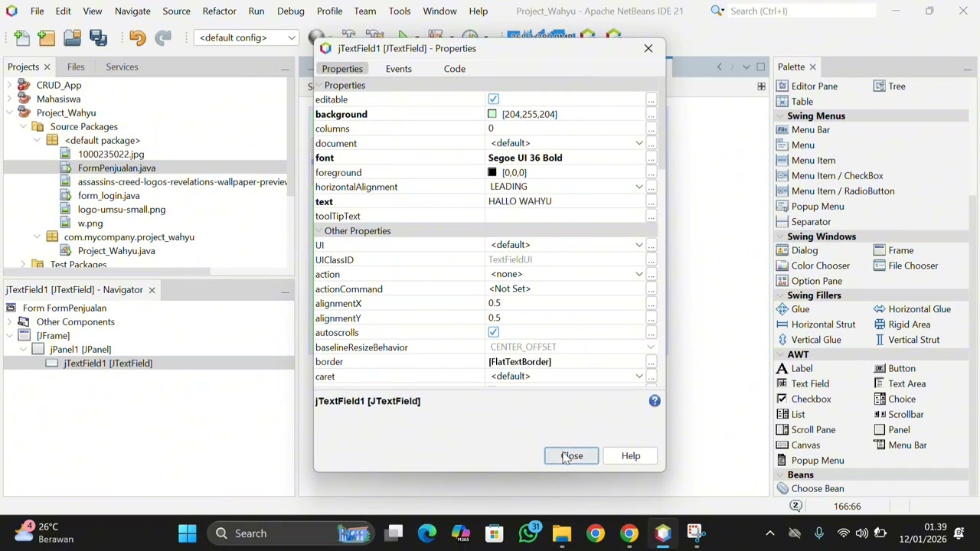Open editor button for columns property

click(x=651, y=129)
